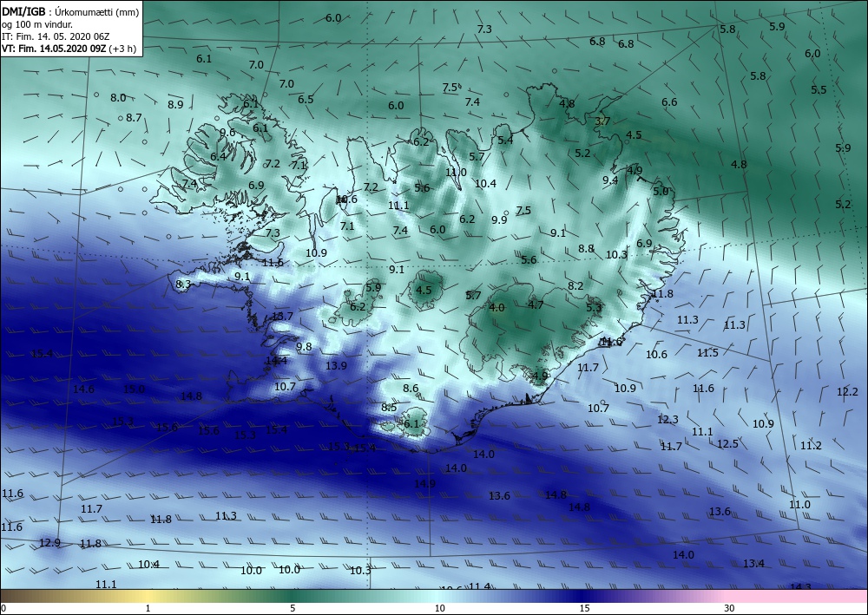Click the DMI/IGB Úrkomumætti (mm) title text

(69, 11)
